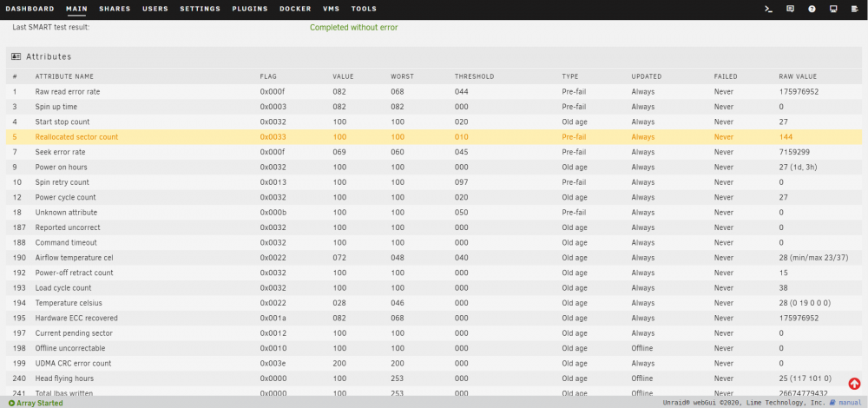The image size is (868, 408).
Task: Select the 'Power on hours' attribute
Action: point(61,168)
